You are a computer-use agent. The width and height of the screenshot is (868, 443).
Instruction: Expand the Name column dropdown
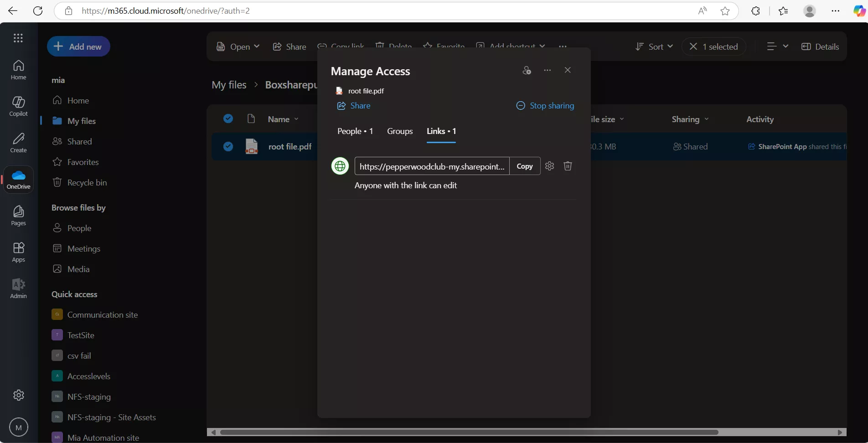[x=296, y=119]
